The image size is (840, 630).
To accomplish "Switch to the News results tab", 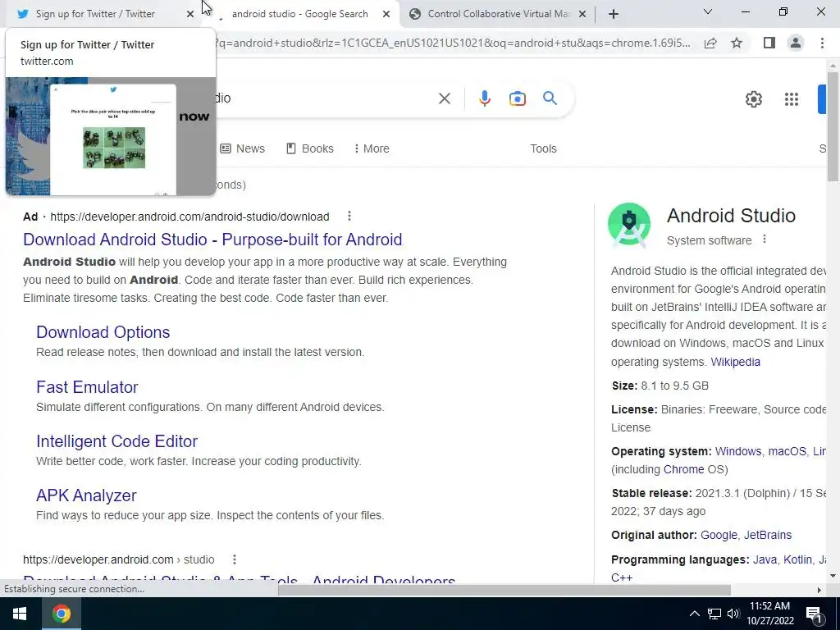I will point(243,148).
